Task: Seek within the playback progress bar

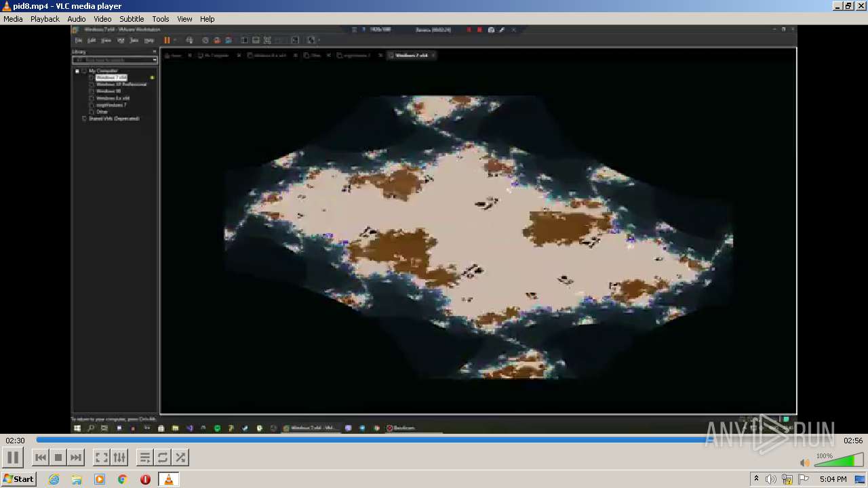Action: pyautogui.click(x=434, y=441)
